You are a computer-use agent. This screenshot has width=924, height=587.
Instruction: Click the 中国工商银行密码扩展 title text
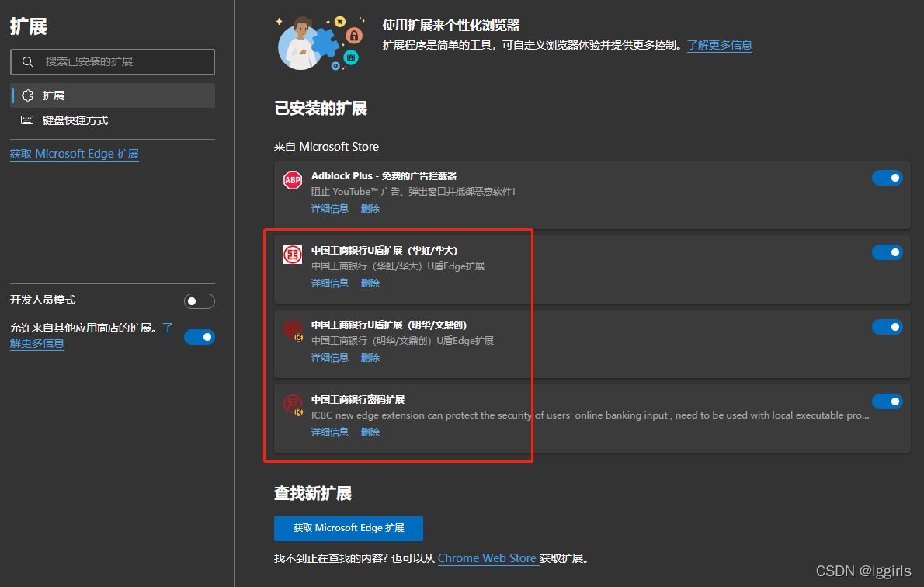pos(358,400)
